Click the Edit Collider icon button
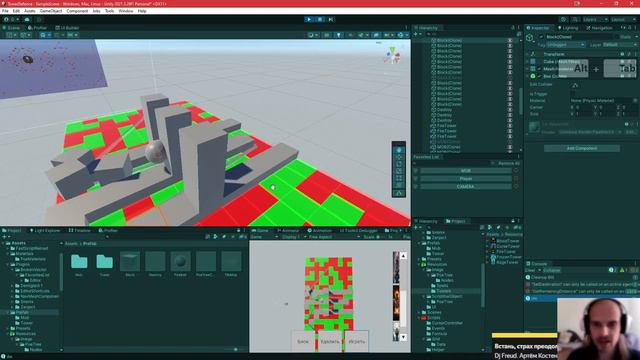 click(x=575, y=85)
